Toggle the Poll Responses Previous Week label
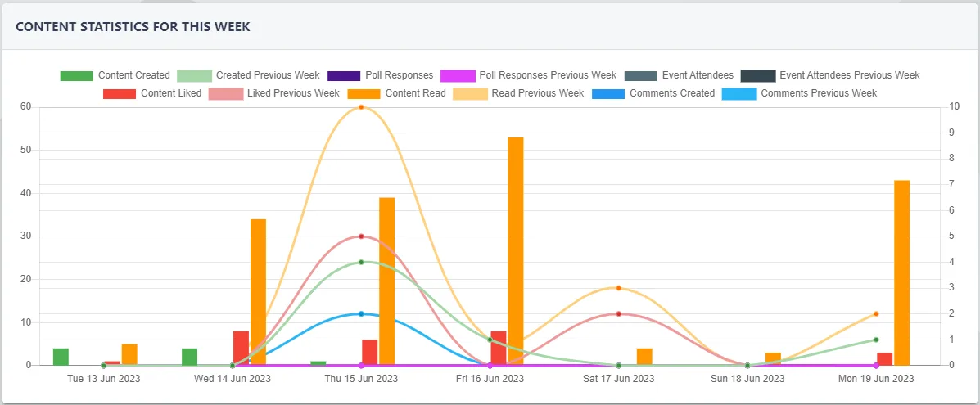980x405 pixels. (548, 75)
